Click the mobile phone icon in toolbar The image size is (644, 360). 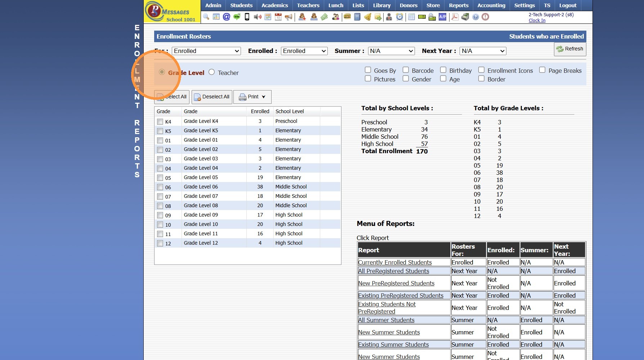point(247,17)
